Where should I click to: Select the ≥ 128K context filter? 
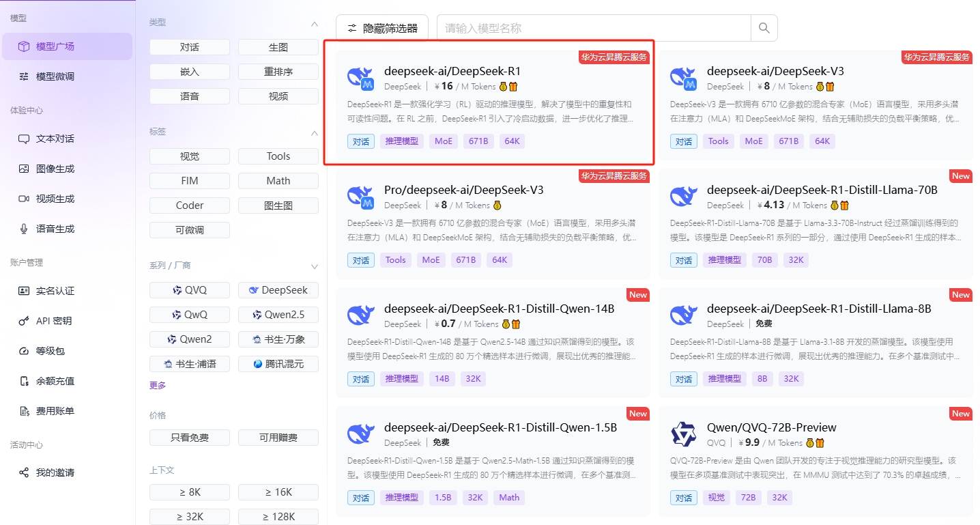pos(278,517)
